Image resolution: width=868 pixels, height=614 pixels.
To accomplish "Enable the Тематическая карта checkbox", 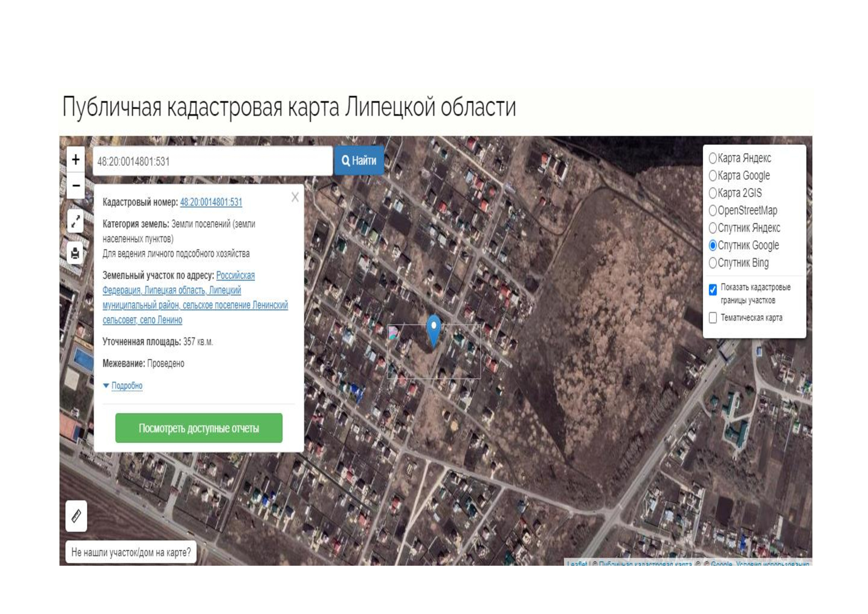I will coord(713,318).
